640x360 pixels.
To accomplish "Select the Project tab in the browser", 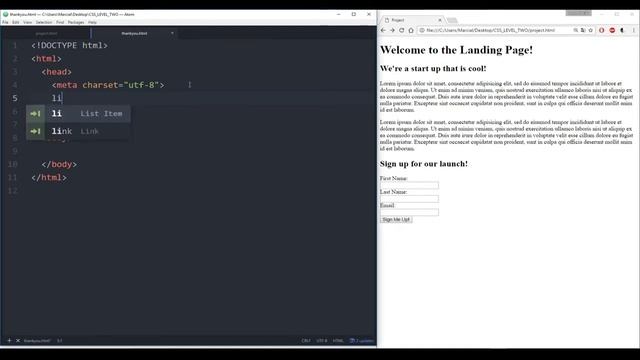I will click(412, 20).
